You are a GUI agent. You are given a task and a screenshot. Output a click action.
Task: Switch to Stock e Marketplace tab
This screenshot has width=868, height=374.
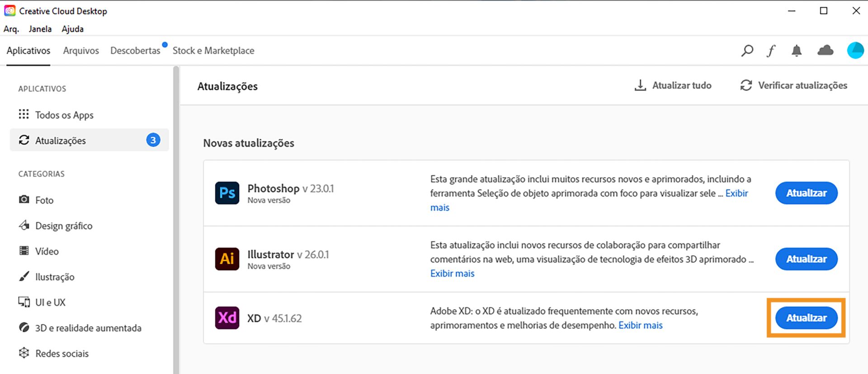point(213,51)
